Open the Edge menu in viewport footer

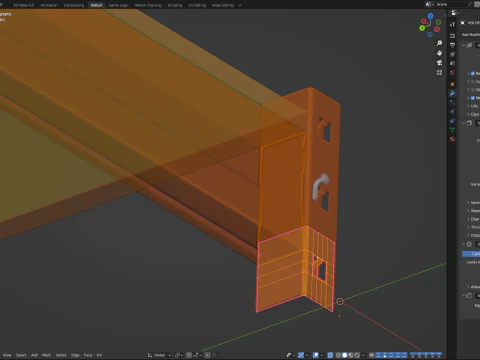(75, 355)
